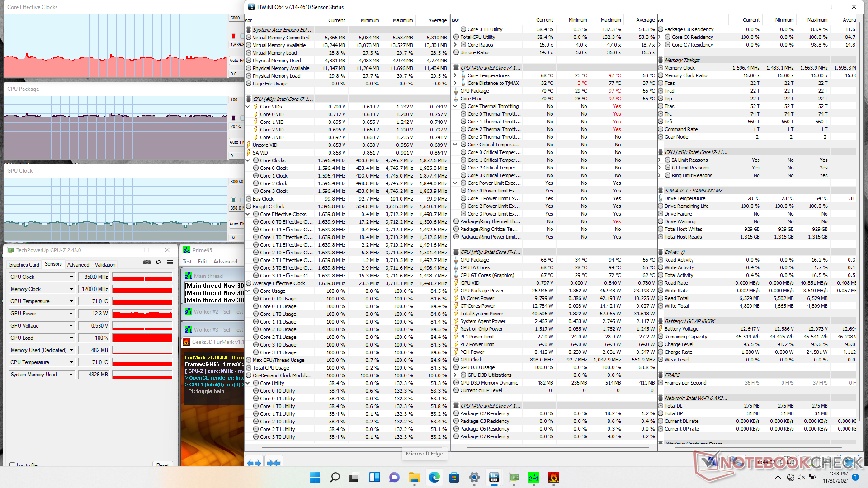
Task: Switch to GPU-Z Validation tab
Action: point(105,265)
